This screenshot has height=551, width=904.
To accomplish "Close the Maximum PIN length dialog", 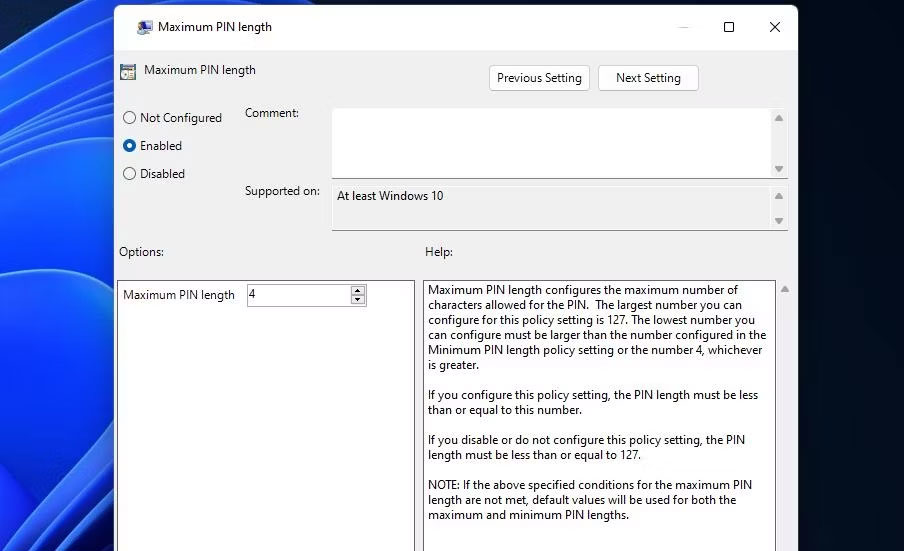I will tap(775, 27).
